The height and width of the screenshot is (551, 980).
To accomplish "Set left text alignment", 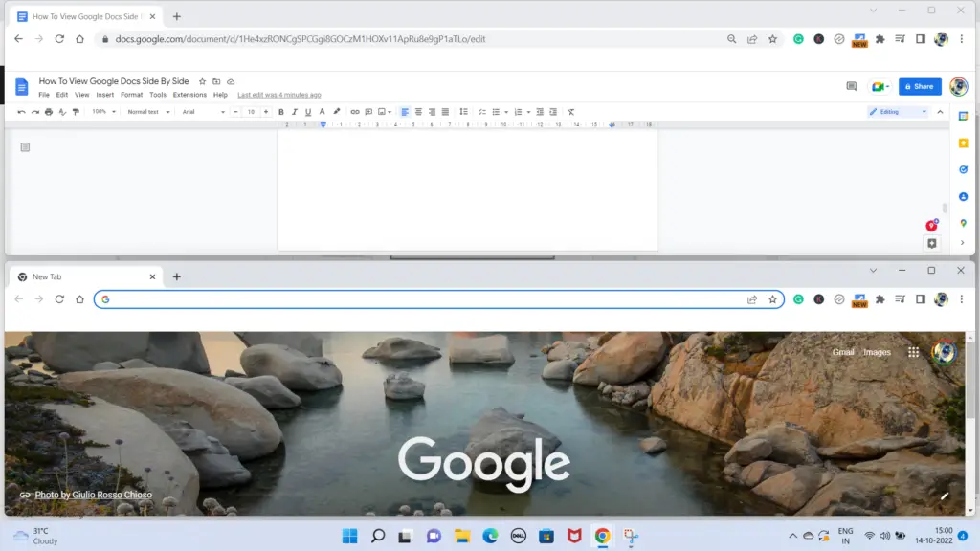I will 405,112.
